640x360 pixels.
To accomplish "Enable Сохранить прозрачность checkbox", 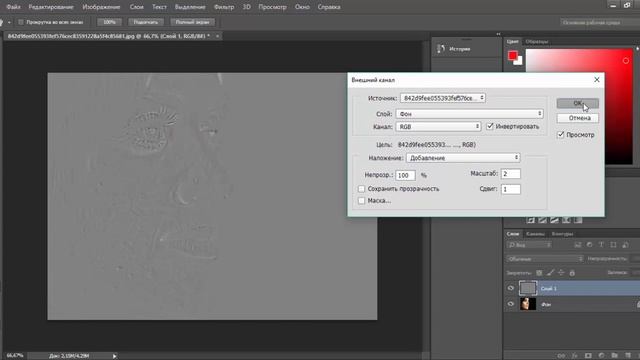I will (361, 189).
